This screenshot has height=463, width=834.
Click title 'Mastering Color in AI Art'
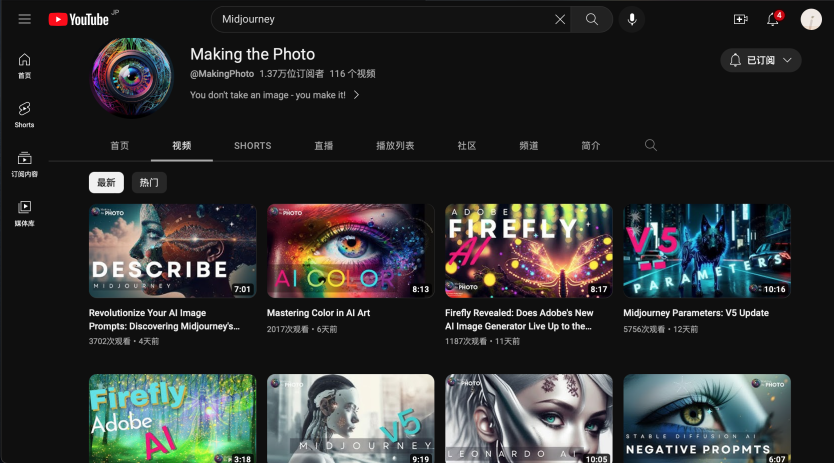[x=318, y=313]
